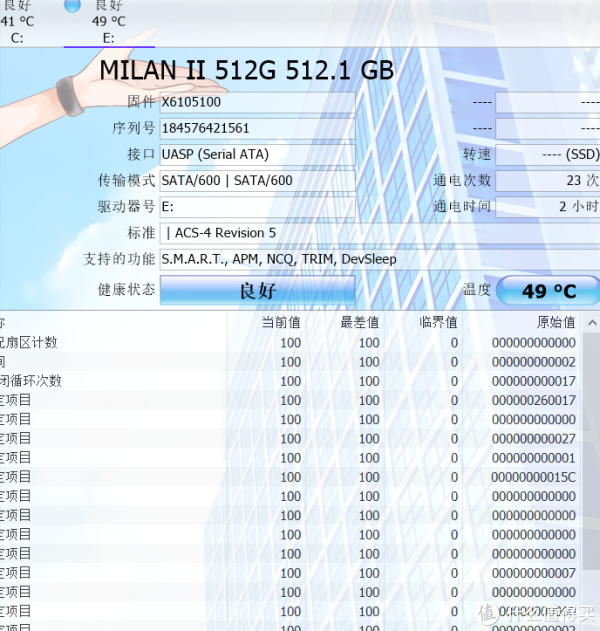Click the scroll-up arrow of the attribute list
Image resolution: width=600 pixels, height=631 pixels.
pyautogui.click(x=592, y=323)
